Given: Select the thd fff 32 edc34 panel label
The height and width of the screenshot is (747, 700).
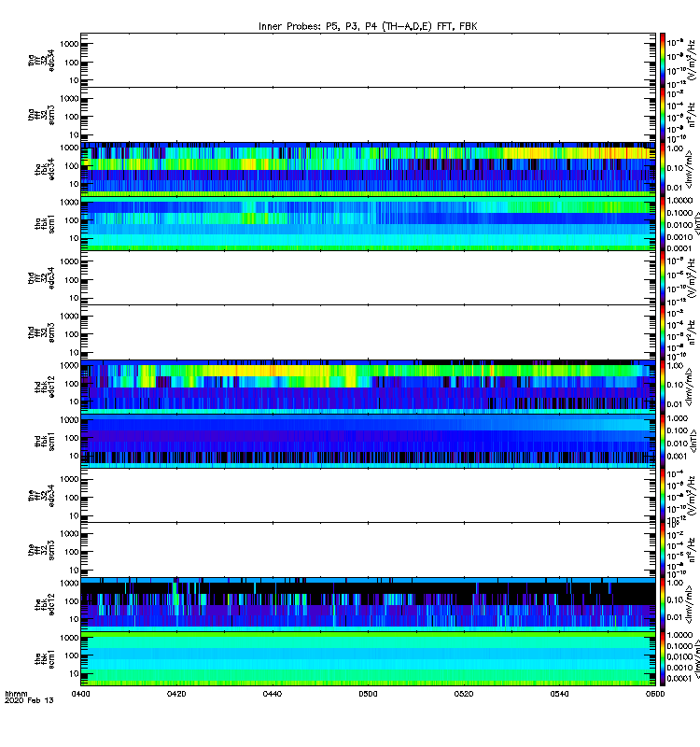Looking at the screenshot, I should (41, 277).
